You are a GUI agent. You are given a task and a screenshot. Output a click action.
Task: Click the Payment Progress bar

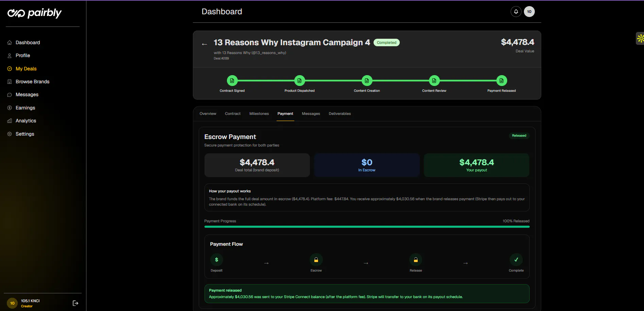[x=367, y=227]
